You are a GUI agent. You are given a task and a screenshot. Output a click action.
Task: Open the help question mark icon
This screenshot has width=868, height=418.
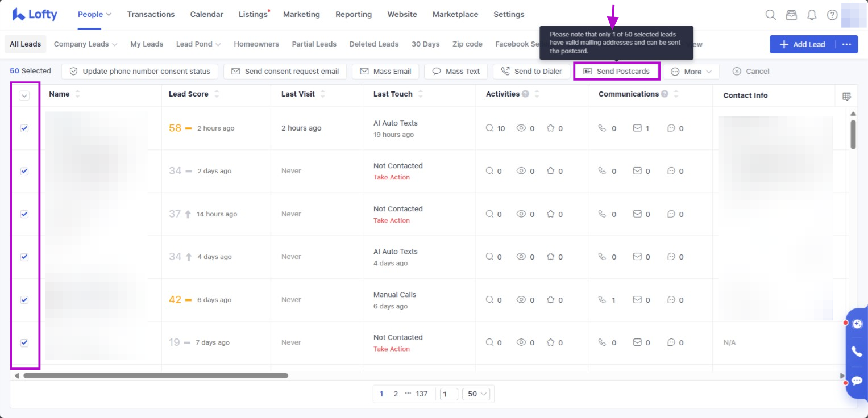pos(832,15)
